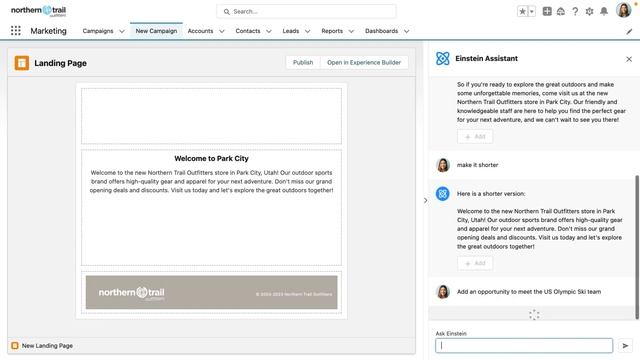
Task: Select the empty top banner section
Action: 211,116
